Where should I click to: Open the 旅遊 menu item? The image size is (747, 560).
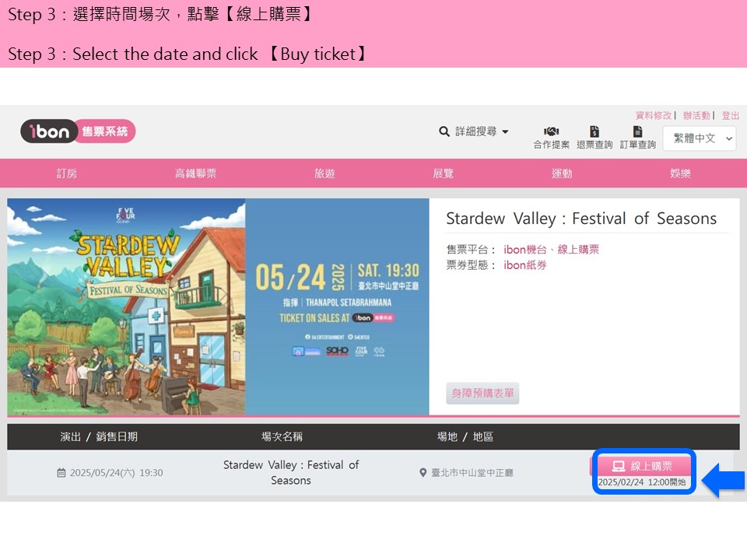click(324, 173)
